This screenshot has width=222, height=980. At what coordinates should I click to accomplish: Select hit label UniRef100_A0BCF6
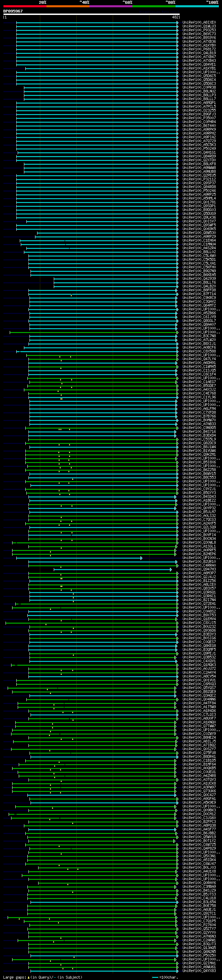[x=199, y=347]
